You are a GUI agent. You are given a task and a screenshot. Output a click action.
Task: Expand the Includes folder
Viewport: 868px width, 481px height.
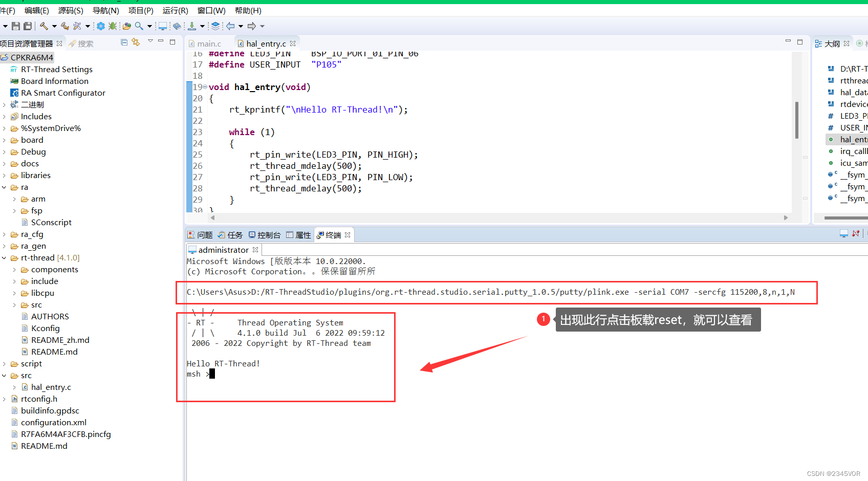pos(4,117)
